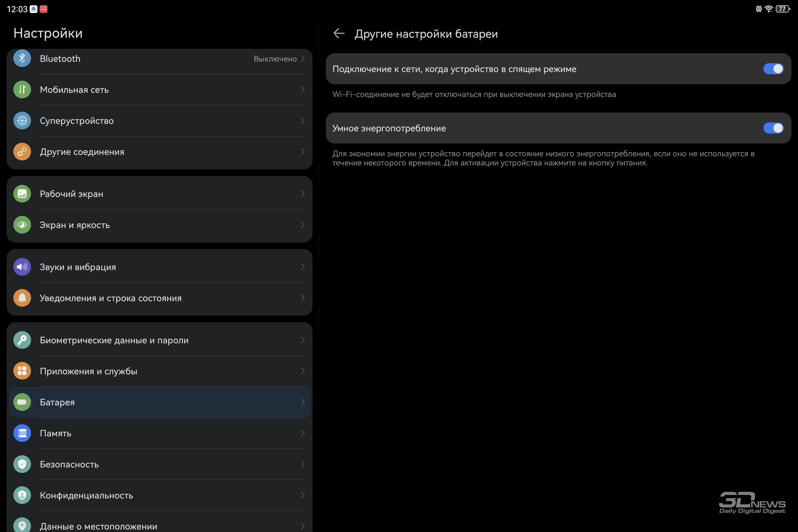The height and width of the screenshot is (532, 798).
Task: Open Безопасность via its chevron
Action: (303, 464)
